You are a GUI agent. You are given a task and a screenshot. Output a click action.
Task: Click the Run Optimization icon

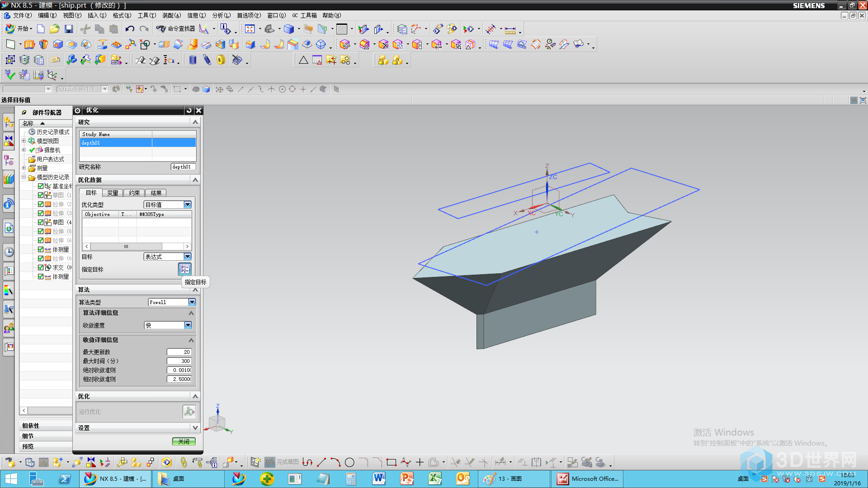[x=189, y=412]
